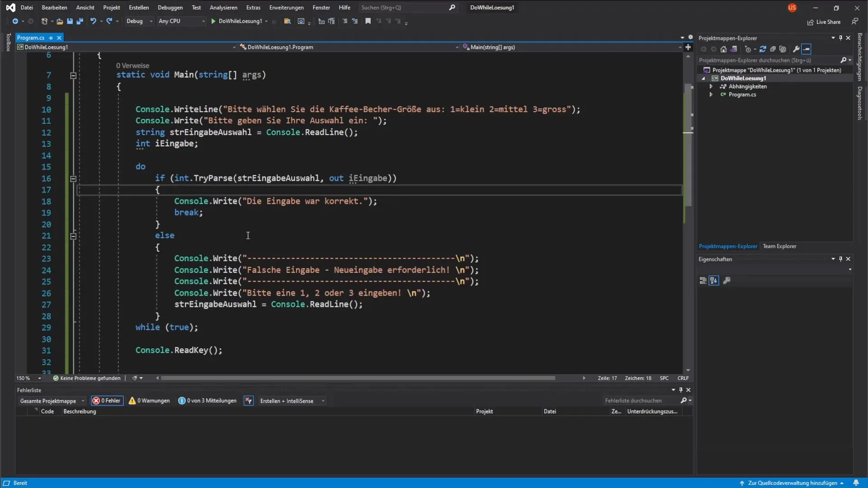Open the vertical Toolbox tab
Screen dimensions: 868x488
pos(8,42)
